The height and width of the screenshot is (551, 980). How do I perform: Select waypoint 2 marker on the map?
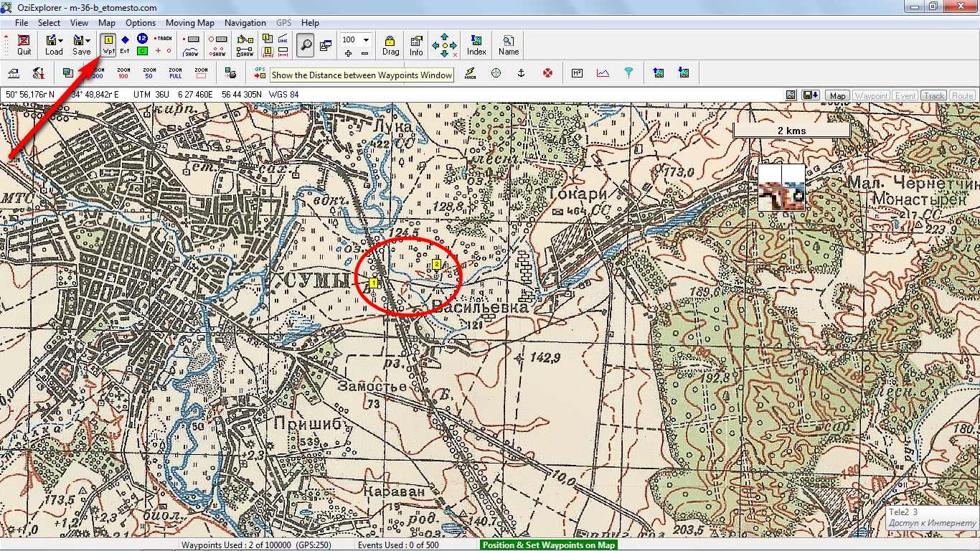(437, 265)
